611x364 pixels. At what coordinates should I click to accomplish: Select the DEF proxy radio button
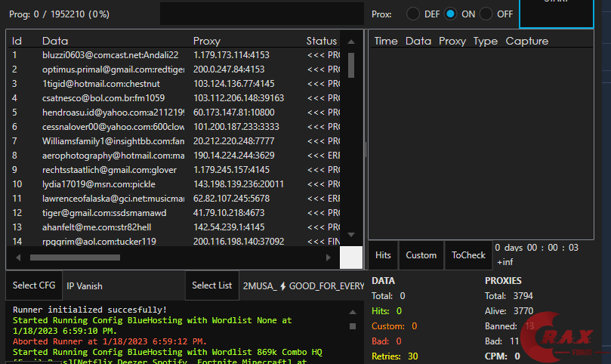pos(413,14)
